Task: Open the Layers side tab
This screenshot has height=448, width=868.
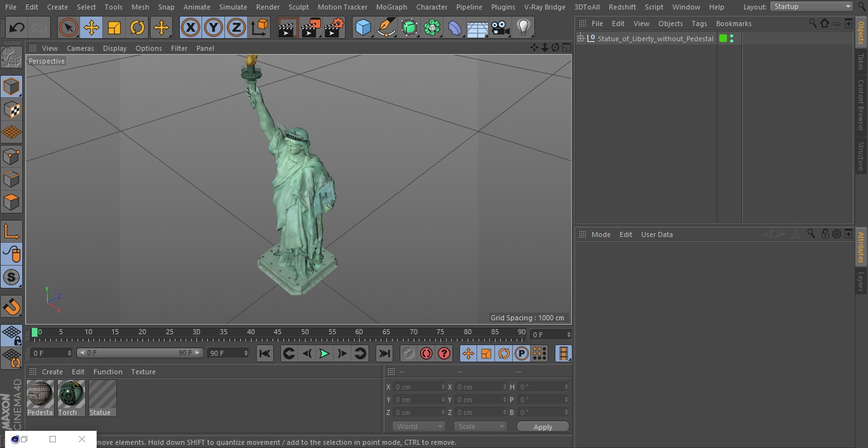Action: point(861,281)
